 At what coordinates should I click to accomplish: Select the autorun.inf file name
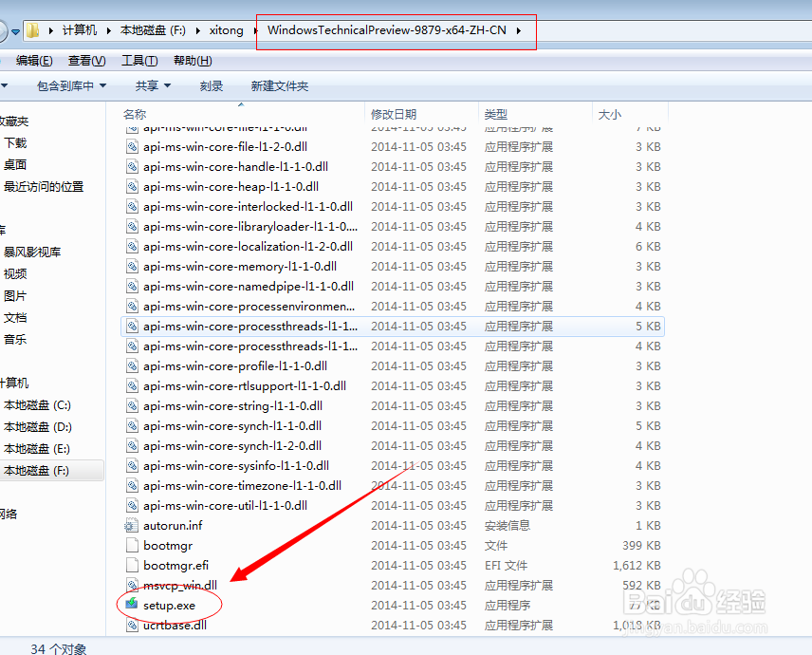173,526
